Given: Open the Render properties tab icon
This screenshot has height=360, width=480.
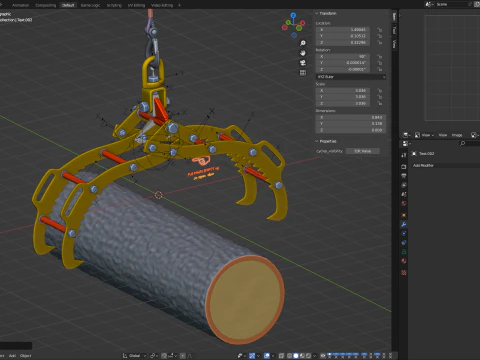Looking at the screenshot, I should tap(404, 166).
